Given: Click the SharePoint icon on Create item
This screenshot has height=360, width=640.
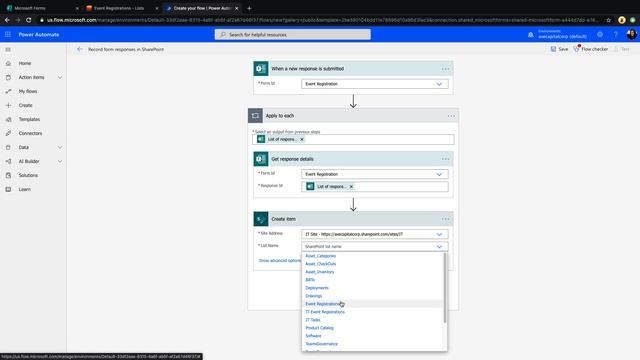Looking at the screenshot, I should pos(261,219).
